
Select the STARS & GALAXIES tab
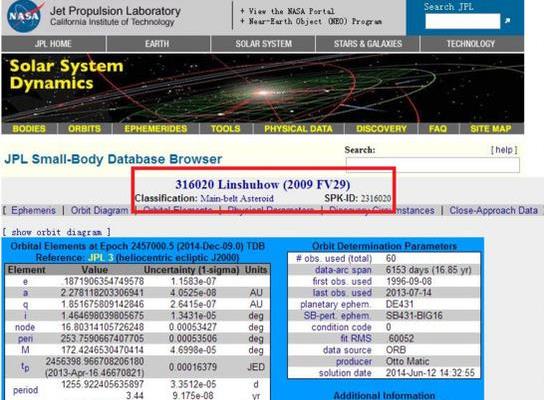click(x=368, y=44)
